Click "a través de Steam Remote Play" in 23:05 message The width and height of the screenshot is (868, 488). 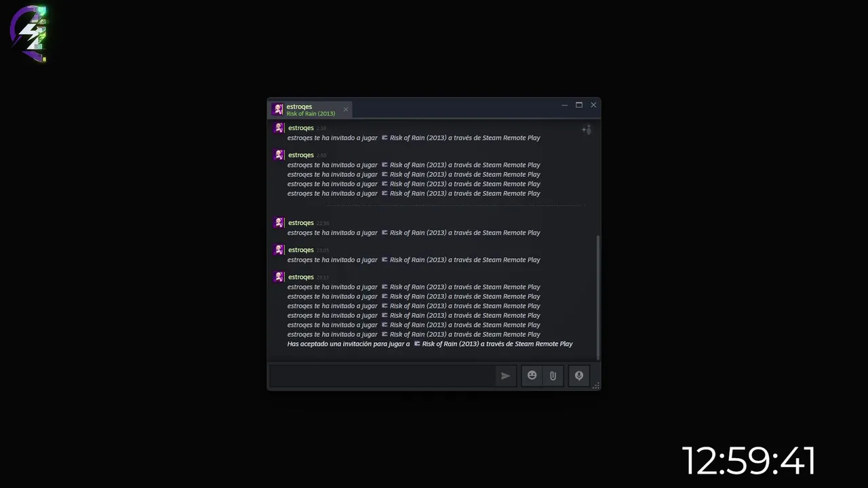tap(494, 260)
